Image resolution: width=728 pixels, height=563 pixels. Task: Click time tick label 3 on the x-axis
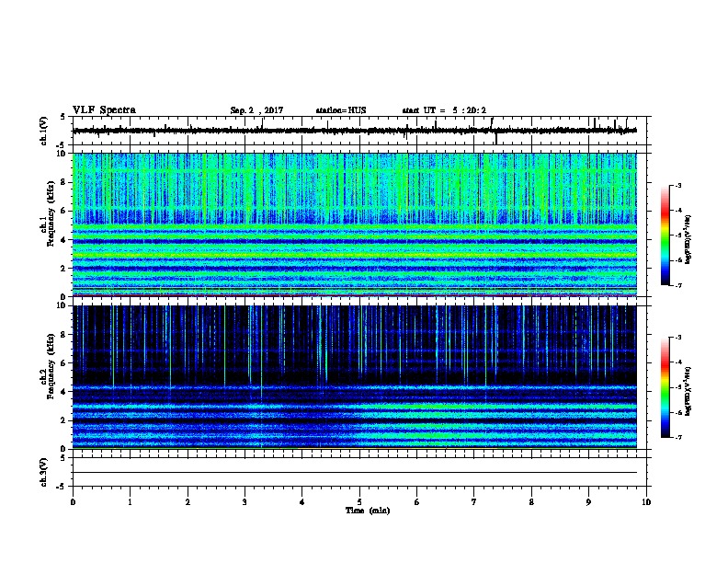pos(245,502)
